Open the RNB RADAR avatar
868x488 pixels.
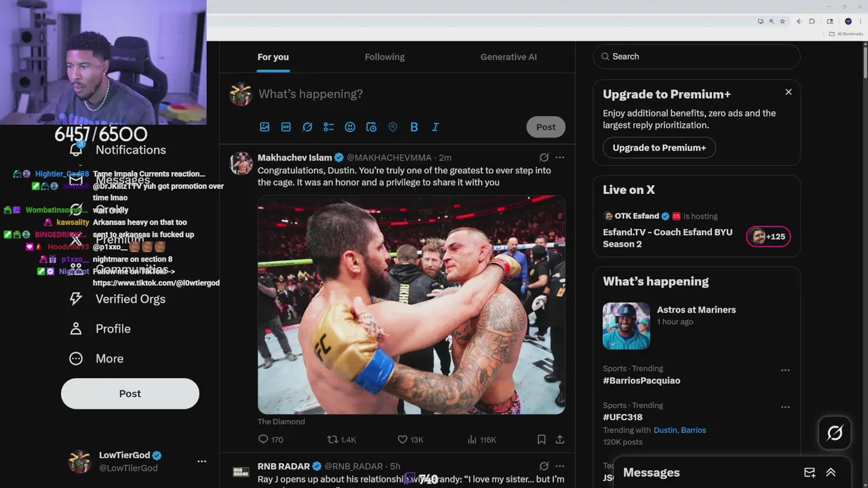coord(241,472)
